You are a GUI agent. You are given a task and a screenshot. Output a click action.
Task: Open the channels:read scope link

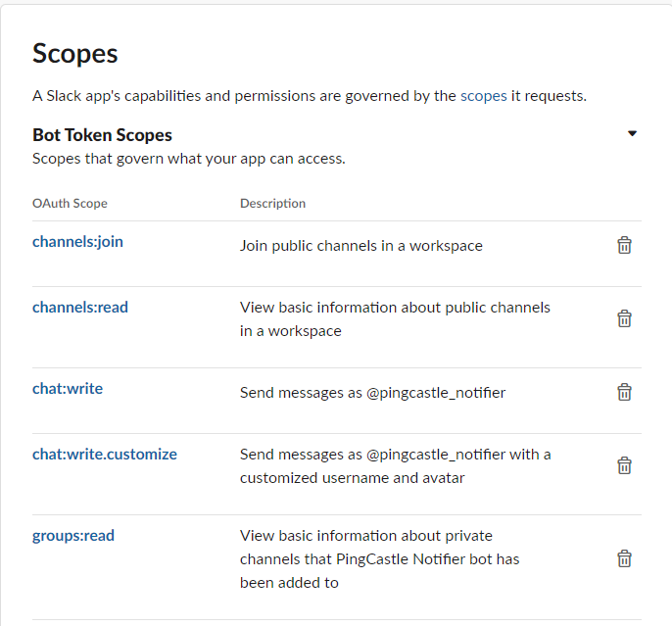(x=80, y=308)
